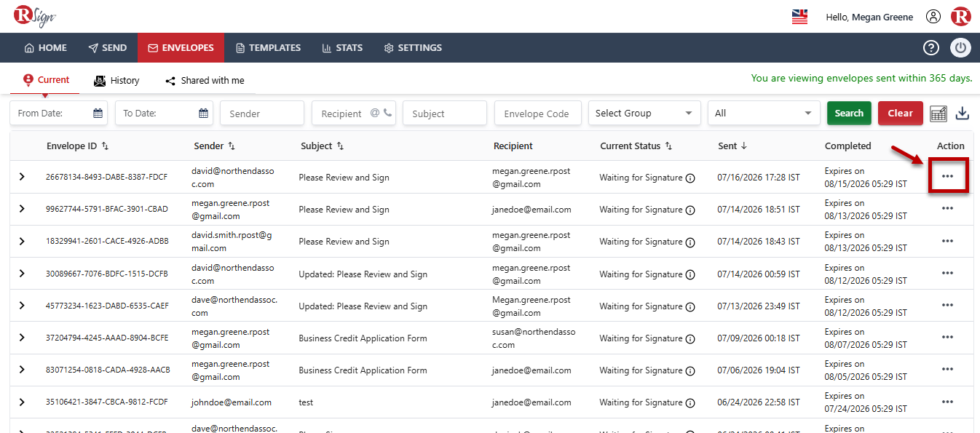Screen dimensions: 980x433
Task: Expand row for envelope 30089667
Action: [x=22, y=274]
